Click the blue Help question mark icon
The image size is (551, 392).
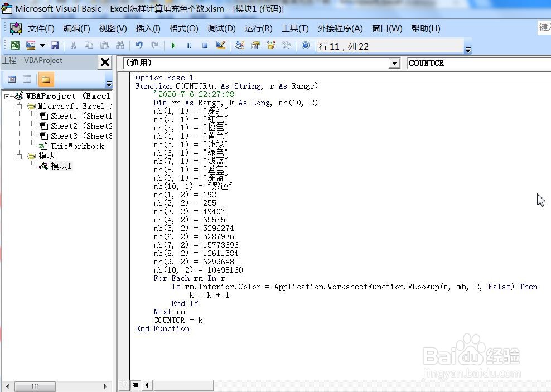click(x=306, y=45)
